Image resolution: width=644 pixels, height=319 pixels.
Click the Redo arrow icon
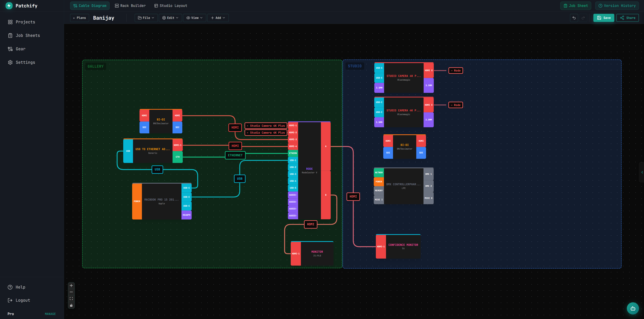pyautogui.click(x=583, y=18)
